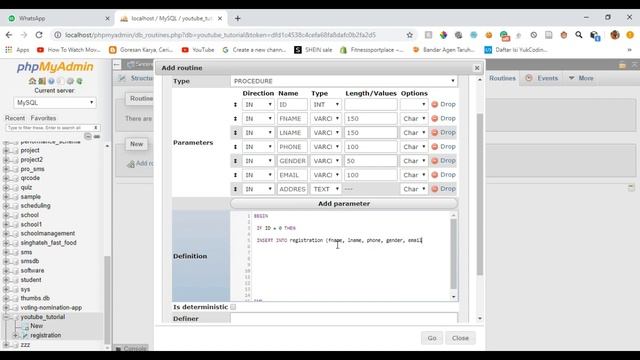640x360 pixels.
Task: Click the phpMyAdmin logo
Action: 55,67
